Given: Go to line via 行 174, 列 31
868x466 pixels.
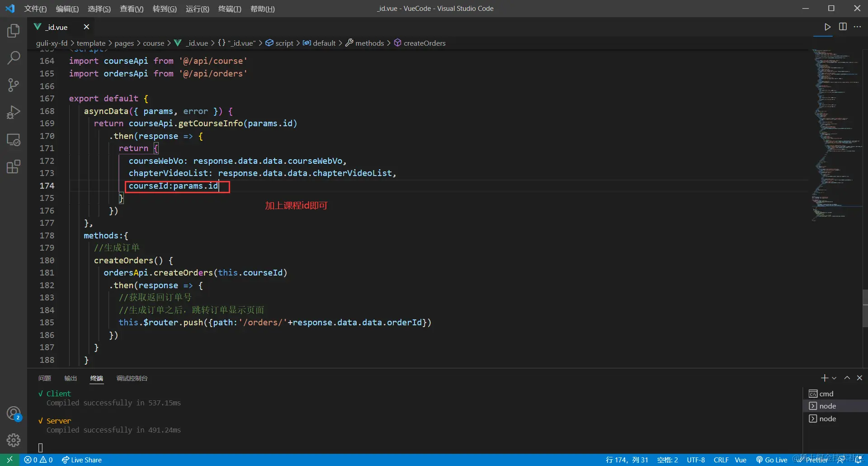Looking at the screenshot, I should pyautogui.click(x=627, y=460).
